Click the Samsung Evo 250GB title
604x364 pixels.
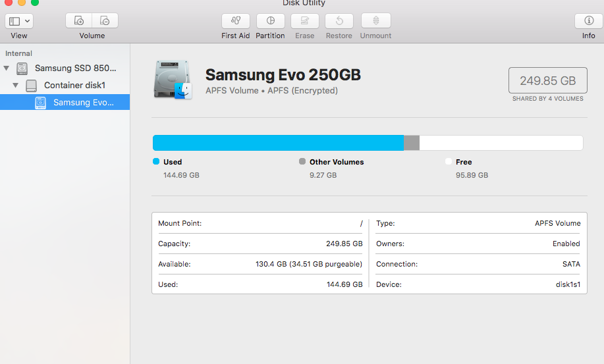tap(283, 74)
